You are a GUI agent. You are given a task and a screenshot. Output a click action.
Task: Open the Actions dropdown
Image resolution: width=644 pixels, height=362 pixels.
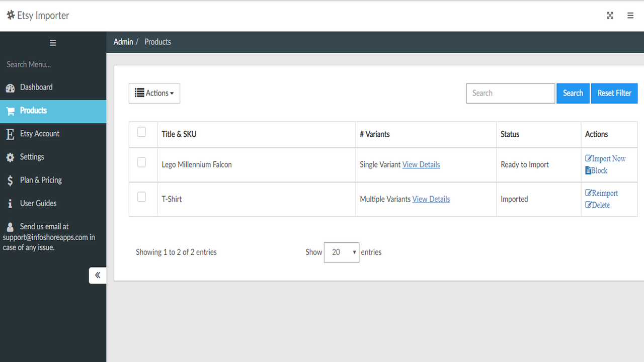coord(154,93)
